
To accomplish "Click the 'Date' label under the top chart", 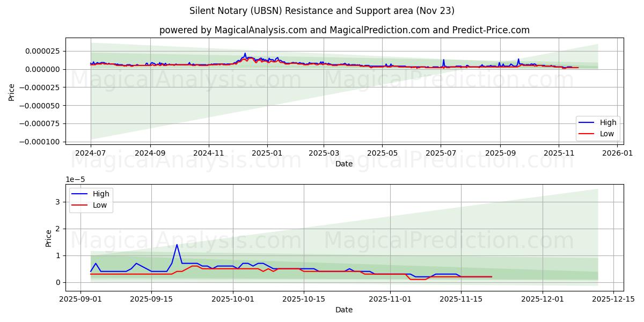I will coord(344,164).
